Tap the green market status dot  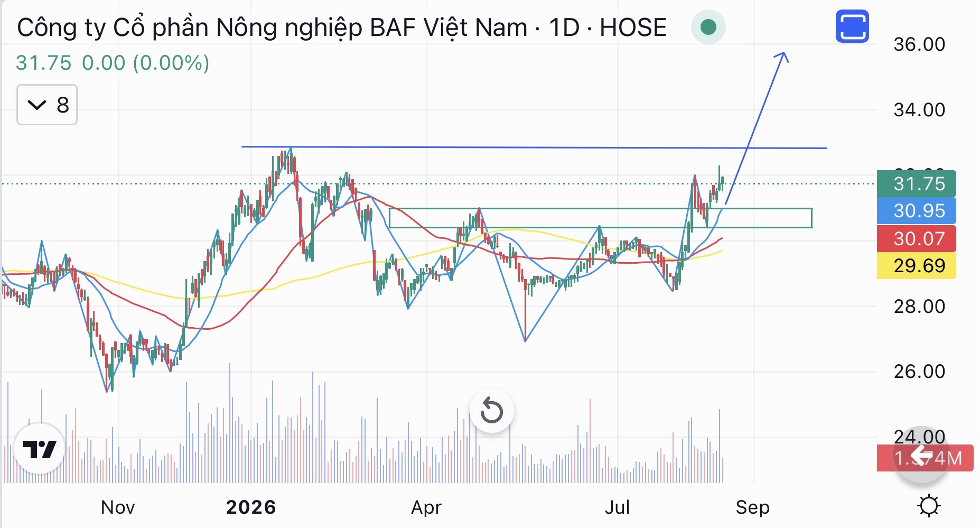[x=708, y=27]
